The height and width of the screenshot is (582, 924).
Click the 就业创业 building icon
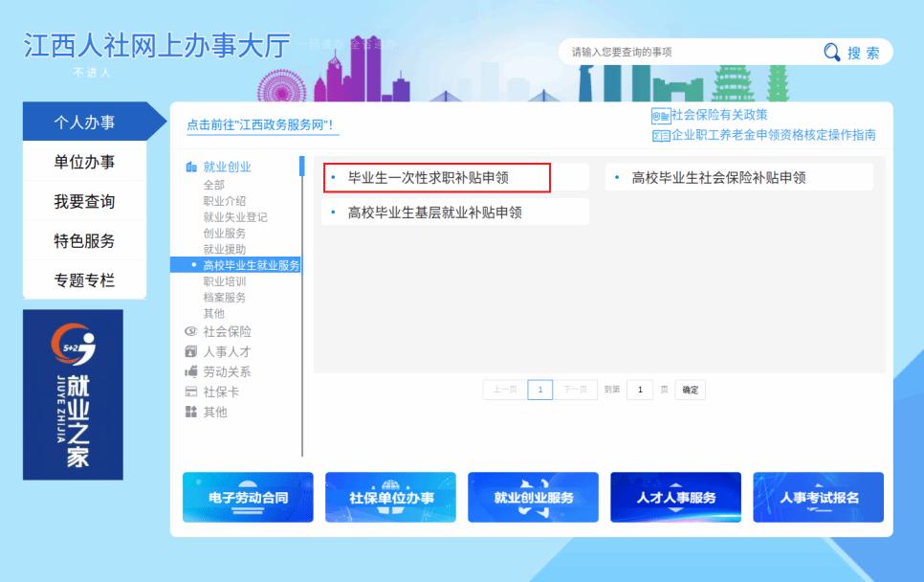point(191,167)
